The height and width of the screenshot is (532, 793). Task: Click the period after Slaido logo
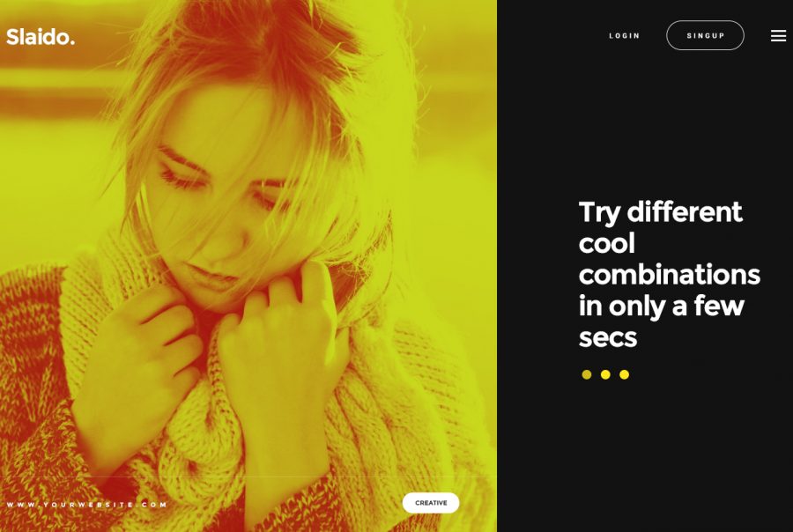click(72, 43)
